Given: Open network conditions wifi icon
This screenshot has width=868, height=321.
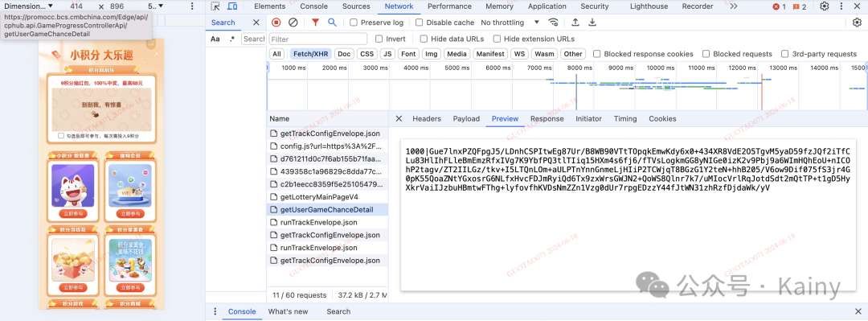Looking at the screenshot, I should tap(553, 23).
